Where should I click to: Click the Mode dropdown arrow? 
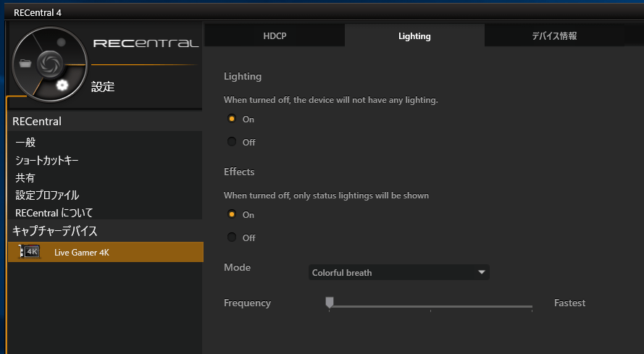[x=482, y=272]
